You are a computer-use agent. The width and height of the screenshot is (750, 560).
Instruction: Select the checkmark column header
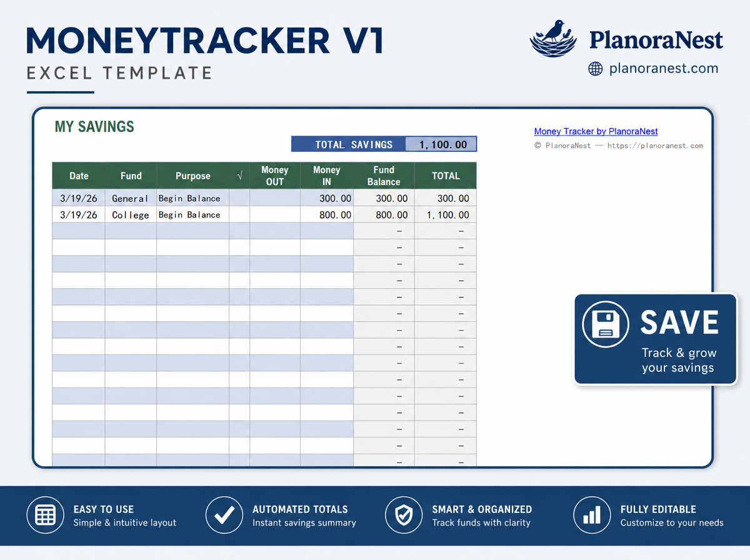(x=239, y=176)
